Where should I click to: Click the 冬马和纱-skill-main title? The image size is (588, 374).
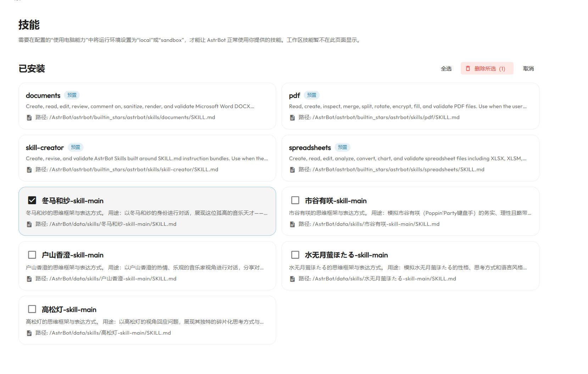click(x=73, y=201)
